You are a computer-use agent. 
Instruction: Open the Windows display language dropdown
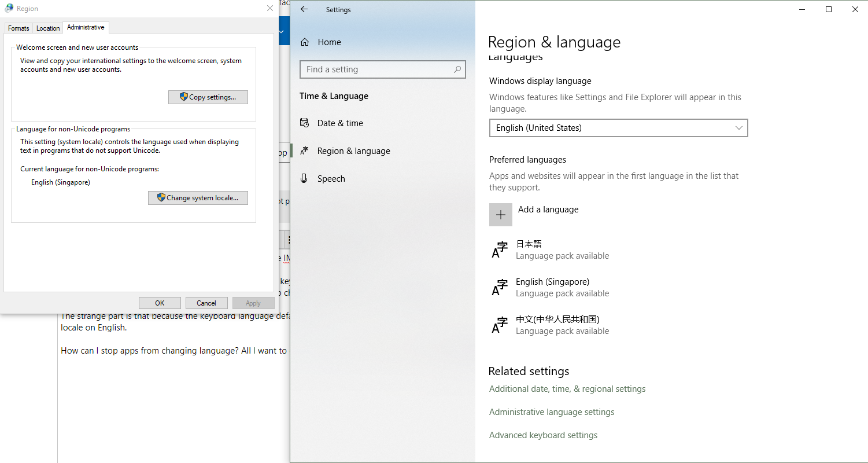[618, 128]
